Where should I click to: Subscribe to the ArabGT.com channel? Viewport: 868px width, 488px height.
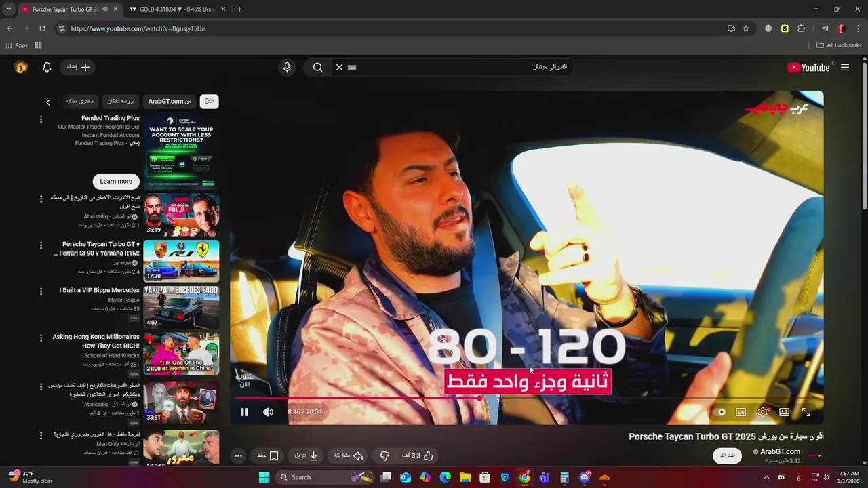click(728, 455)
